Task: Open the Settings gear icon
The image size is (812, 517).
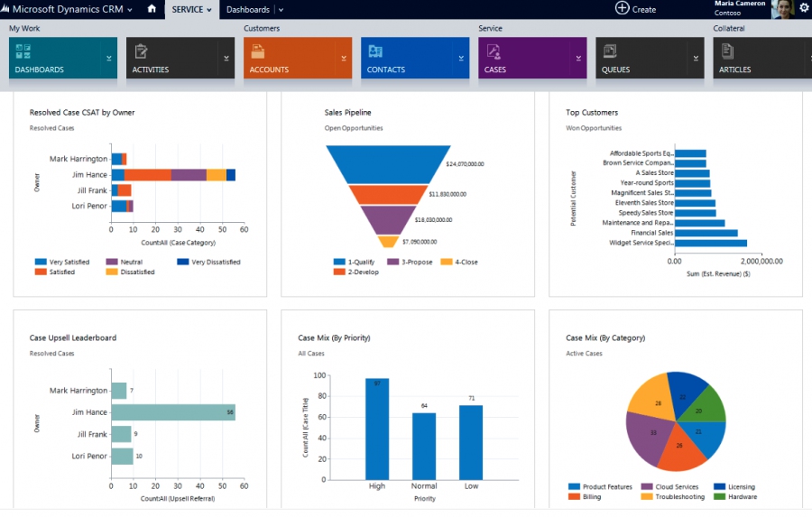Action: point(804,8)
